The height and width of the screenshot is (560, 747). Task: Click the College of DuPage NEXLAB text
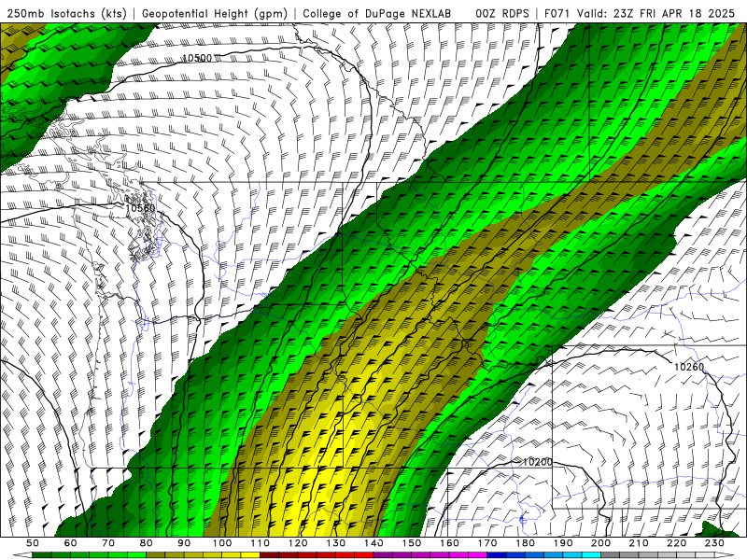click(x=377, y=13)
